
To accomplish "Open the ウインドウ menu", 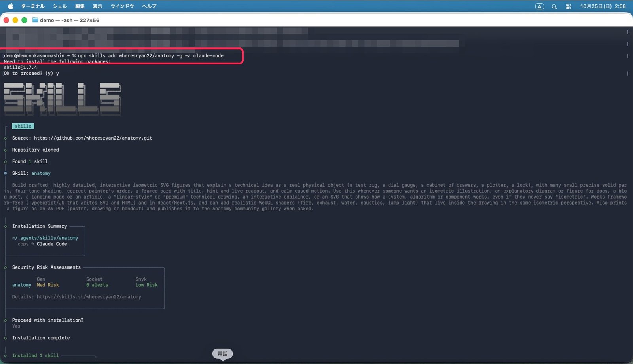I will tap(122, 6).
